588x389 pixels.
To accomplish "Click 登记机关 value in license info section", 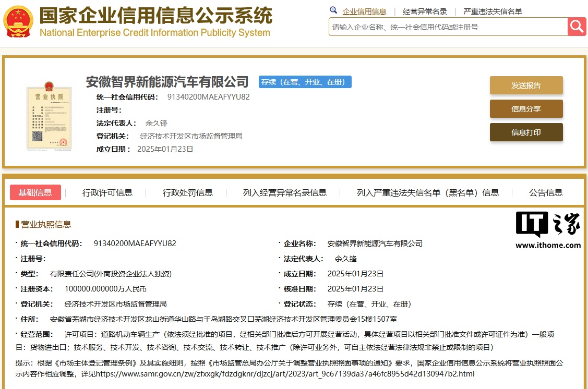I will tap(115, 305).
